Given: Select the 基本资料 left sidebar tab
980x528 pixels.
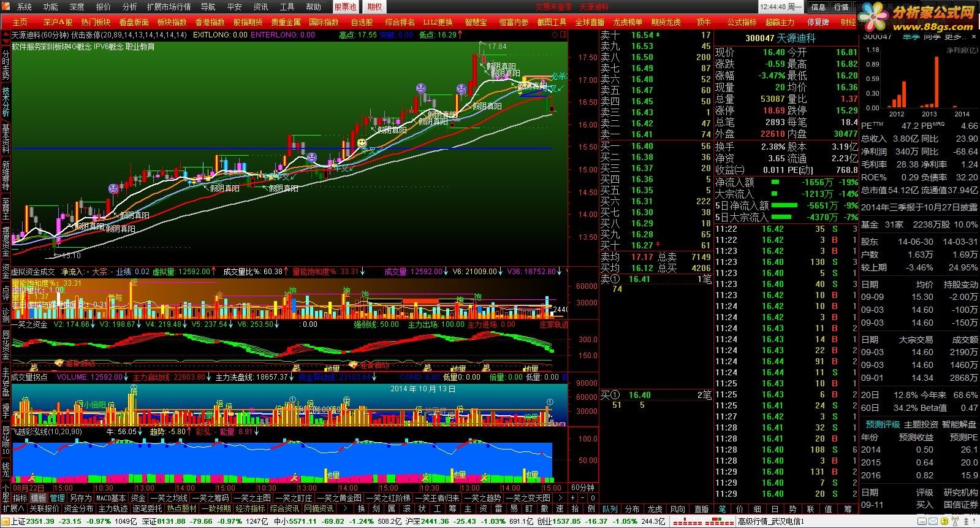Looking at the screenshot, I should coord(6,138).
